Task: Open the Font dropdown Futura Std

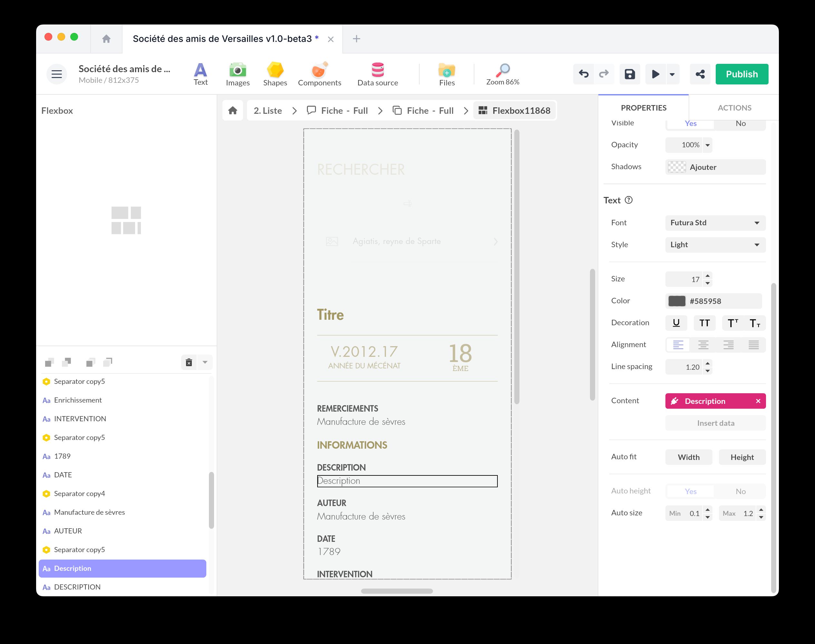Action: (715, 223)
